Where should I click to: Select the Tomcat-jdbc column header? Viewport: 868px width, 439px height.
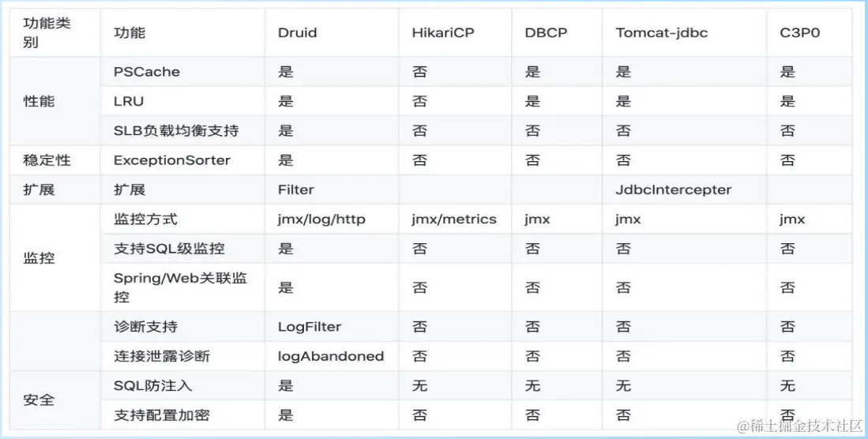684,32
